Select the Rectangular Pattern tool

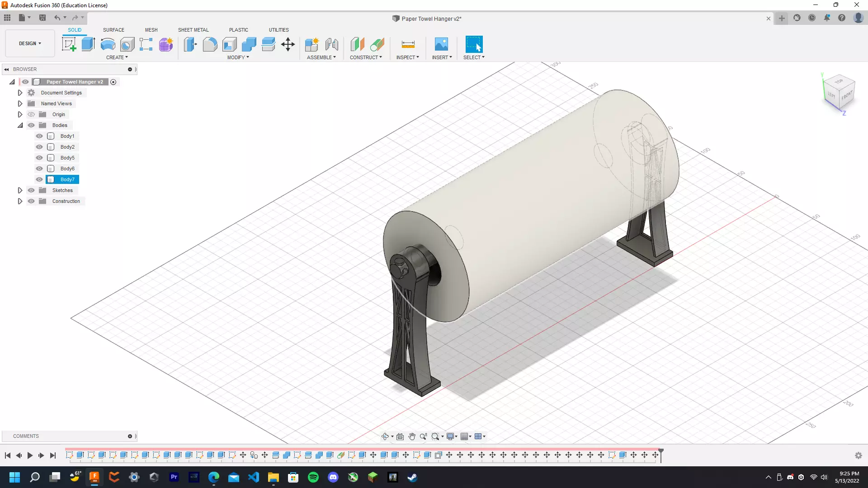[x=146, y=44]
